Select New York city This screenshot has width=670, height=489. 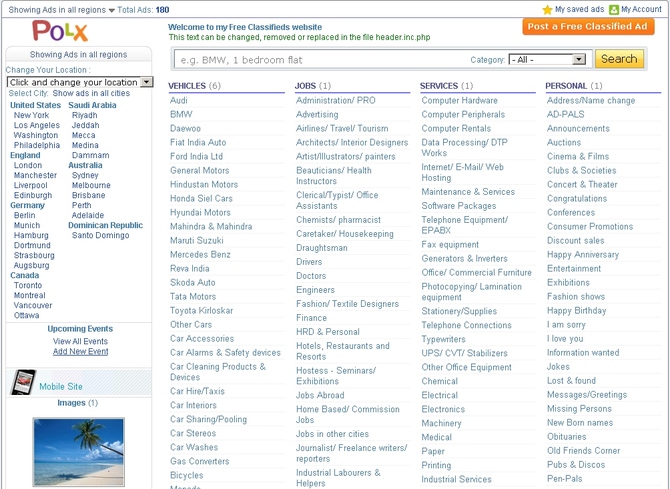pyautogui.click(x=31, y=115)
